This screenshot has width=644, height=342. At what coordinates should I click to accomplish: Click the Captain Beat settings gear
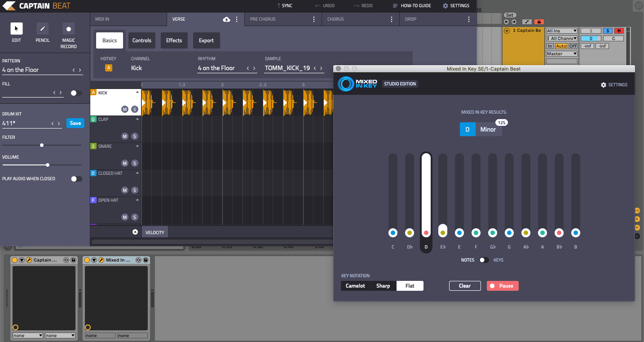tap(445, 6)
